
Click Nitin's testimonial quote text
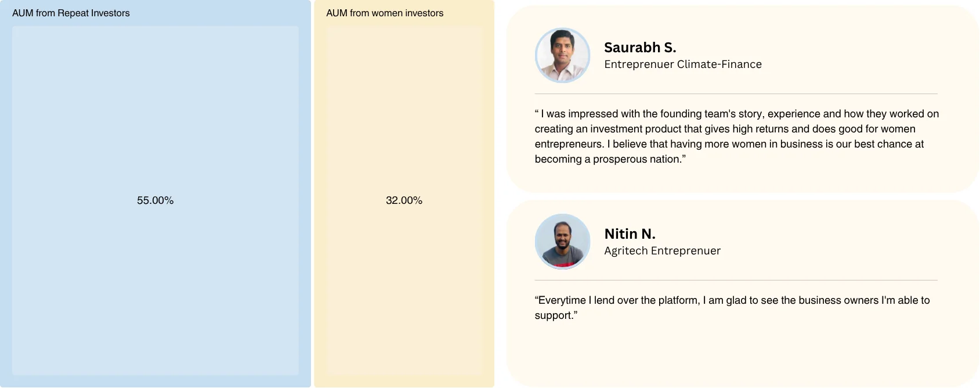pos(732,308)
